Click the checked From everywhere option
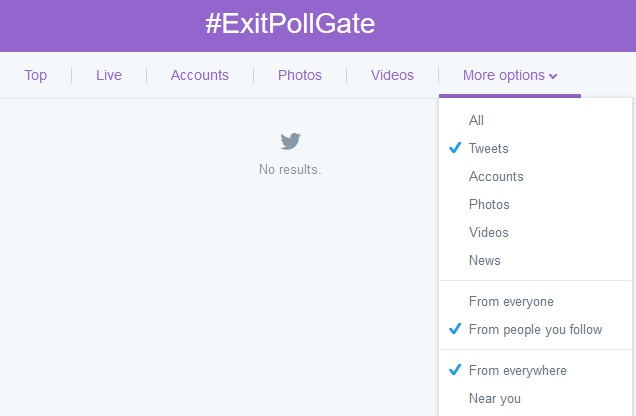 point(517,370)
